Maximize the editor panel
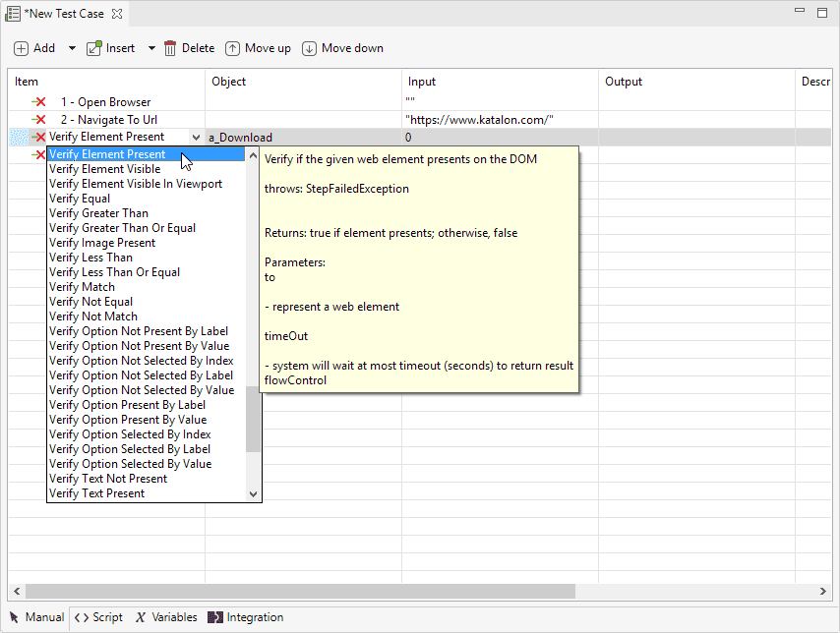Screen dimensions: 840x633 pos(822,13)
